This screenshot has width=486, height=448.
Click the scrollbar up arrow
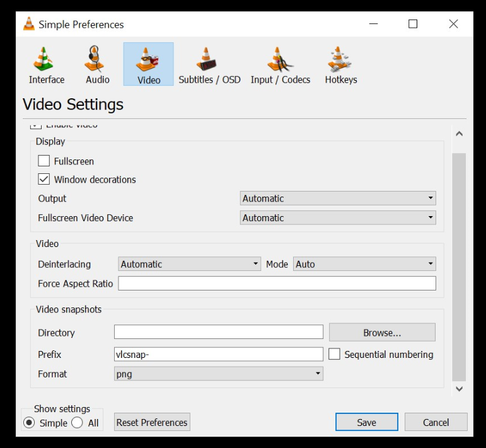tap(460, 134)
